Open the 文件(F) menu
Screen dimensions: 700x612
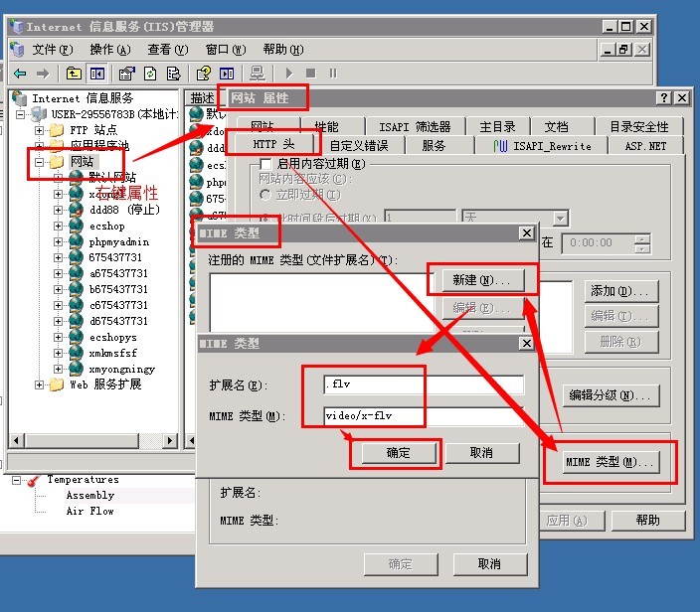tap(52, 49)
